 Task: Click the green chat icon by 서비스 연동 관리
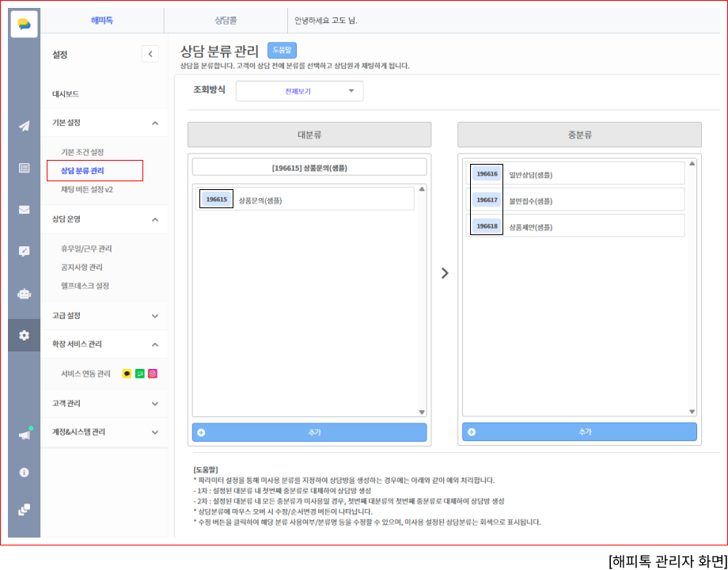pyautogui.click(x=140, y=374)
